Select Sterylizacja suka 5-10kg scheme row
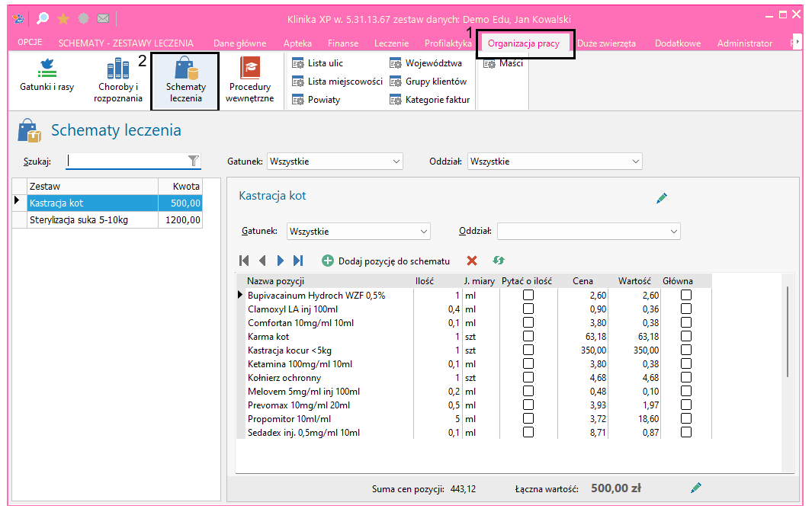Image resolution: width=812 pixels, height=512 pixels. [108, 220]
